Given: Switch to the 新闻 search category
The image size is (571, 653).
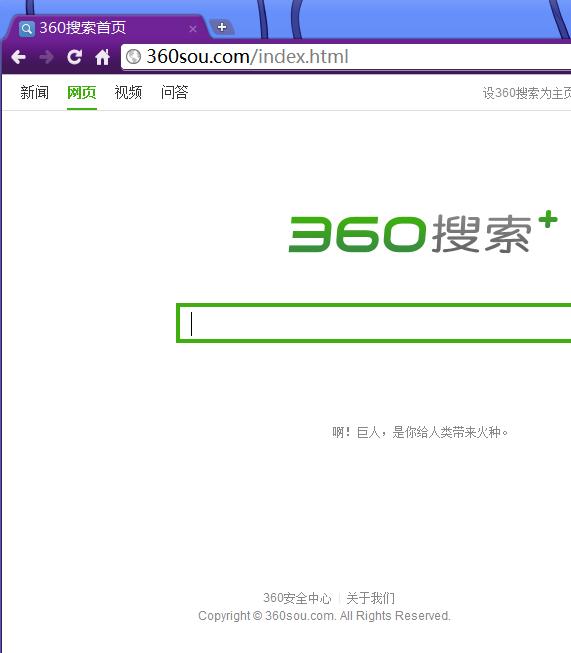Looking at the screenshot, I should pos(35,92).
